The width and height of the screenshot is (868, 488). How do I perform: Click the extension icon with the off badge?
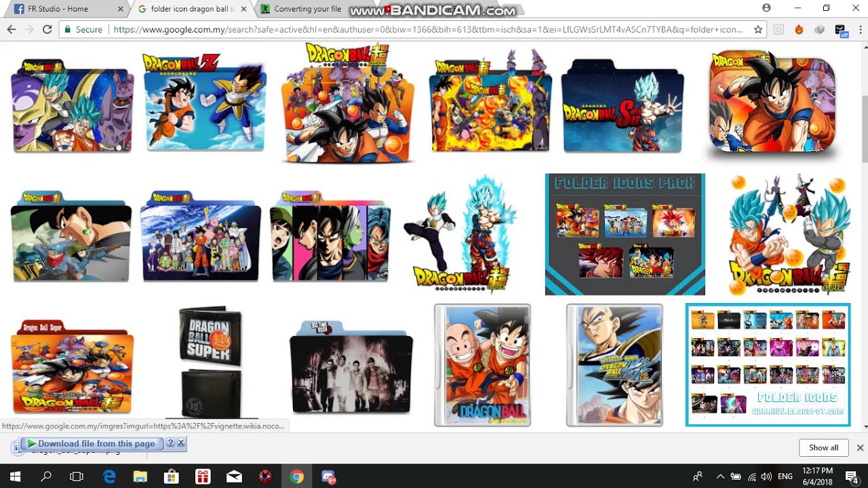point(841,30)
